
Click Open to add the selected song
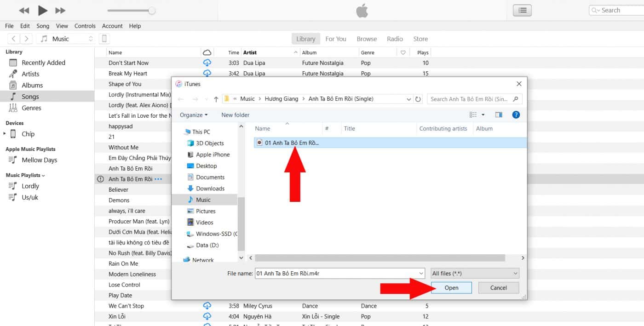(451, 287)
